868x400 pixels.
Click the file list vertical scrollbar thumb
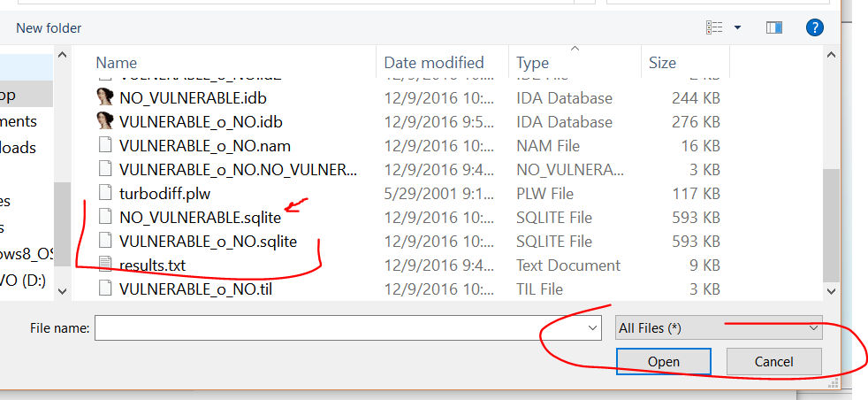point(830,221)
